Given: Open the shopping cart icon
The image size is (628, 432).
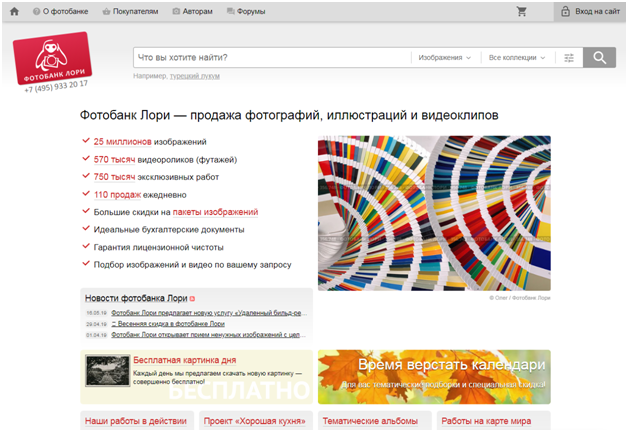Looking at the screenshot, I should pyautogui.click(x=521, y=11).
